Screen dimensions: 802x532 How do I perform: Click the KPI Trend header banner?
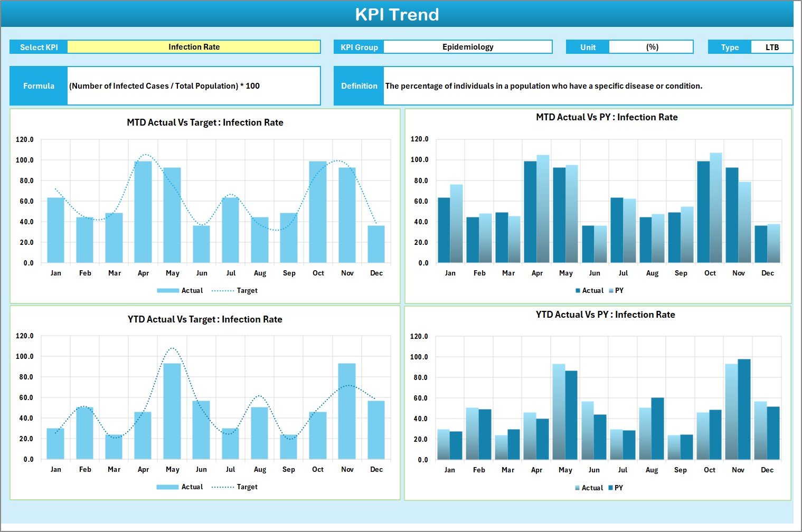(398, 14)
